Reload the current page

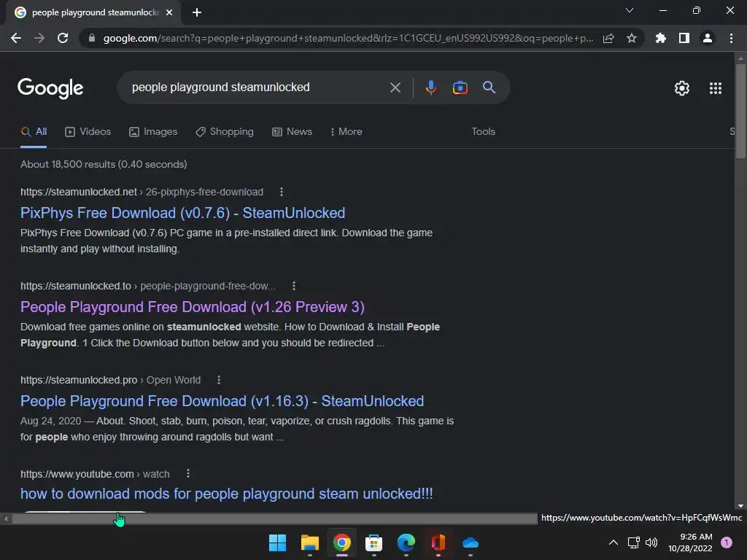63,38
